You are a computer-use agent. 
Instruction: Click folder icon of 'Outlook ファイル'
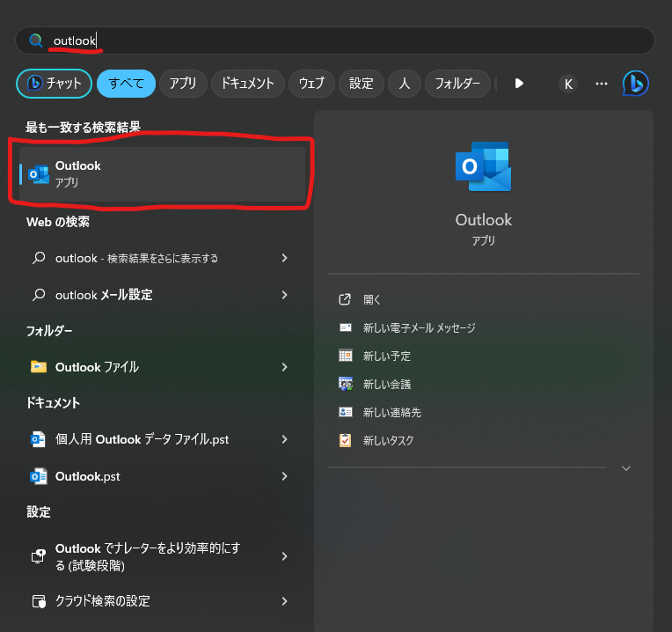click(39, 366)
